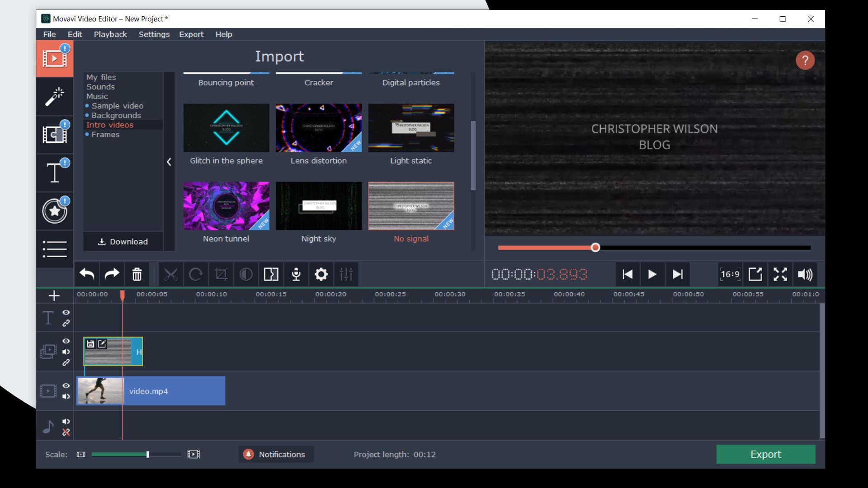Open the Export menu in the menu bar
Screen dimensions: 868x488
tap(191, 34)
